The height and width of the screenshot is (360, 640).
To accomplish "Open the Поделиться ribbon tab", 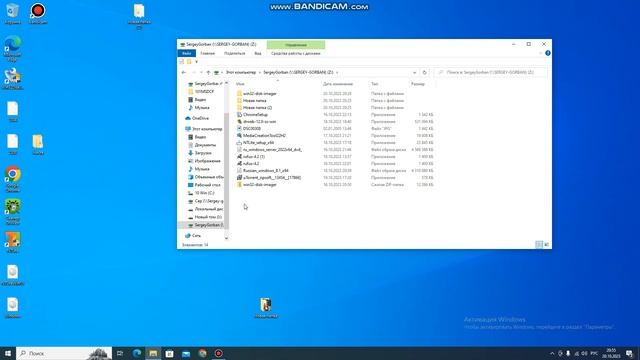I will pyautogui.click(x=234, y=53).
